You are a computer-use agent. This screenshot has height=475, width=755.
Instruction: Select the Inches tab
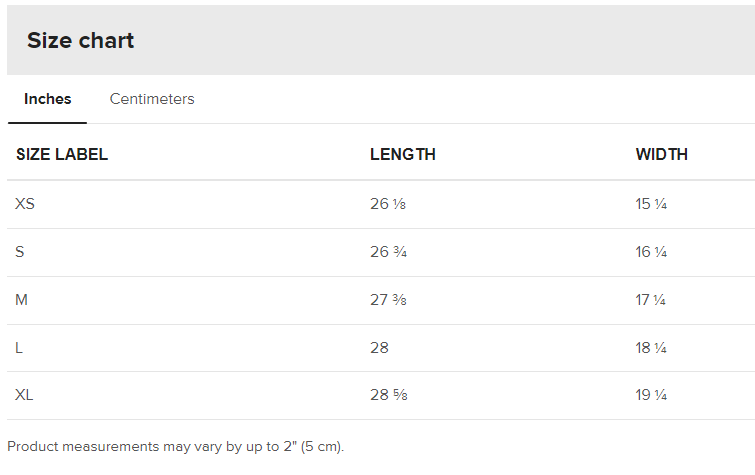48,99
